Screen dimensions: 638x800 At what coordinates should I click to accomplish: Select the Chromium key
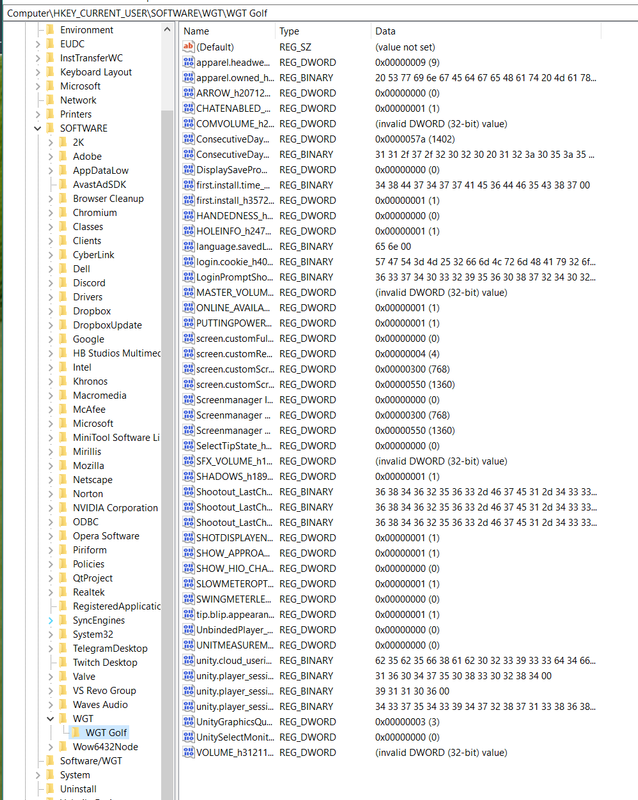[x=94, y=212]
